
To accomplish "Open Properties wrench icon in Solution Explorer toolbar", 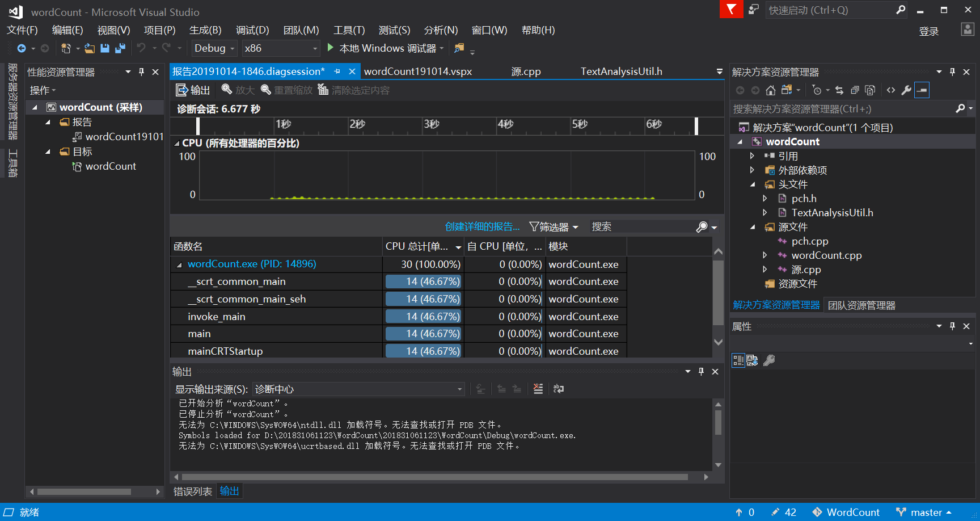I will tap(906, 90).
